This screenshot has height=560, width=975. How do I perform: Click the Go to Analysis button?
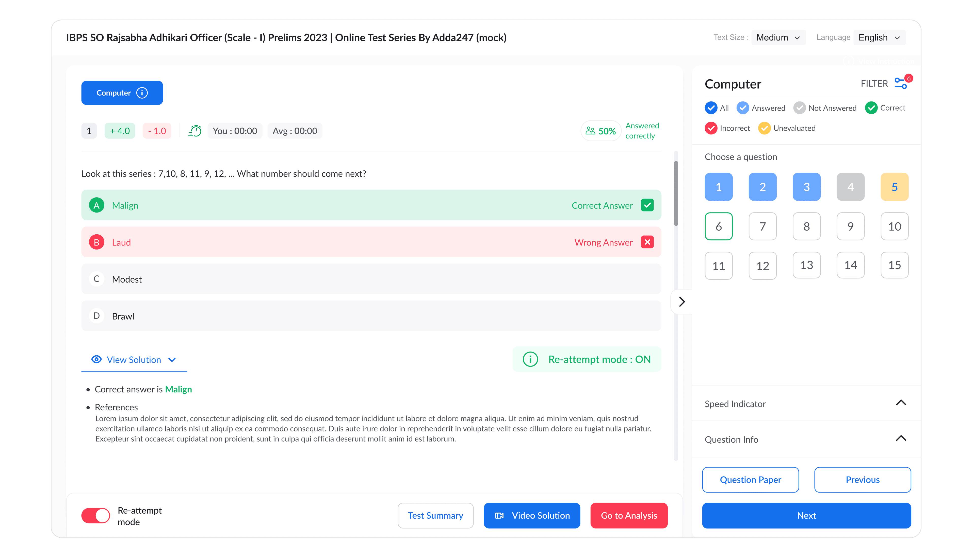point(629,516)
